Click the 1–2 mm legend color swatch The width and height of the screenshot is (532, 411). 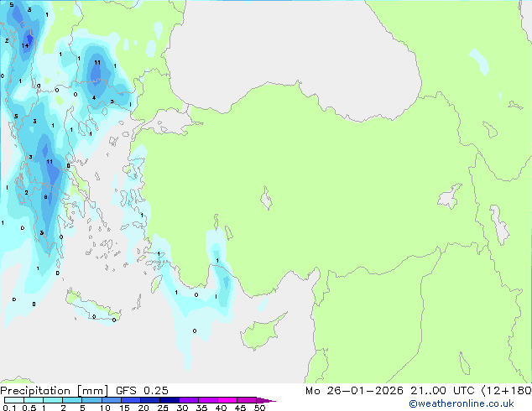pos(53,400)
